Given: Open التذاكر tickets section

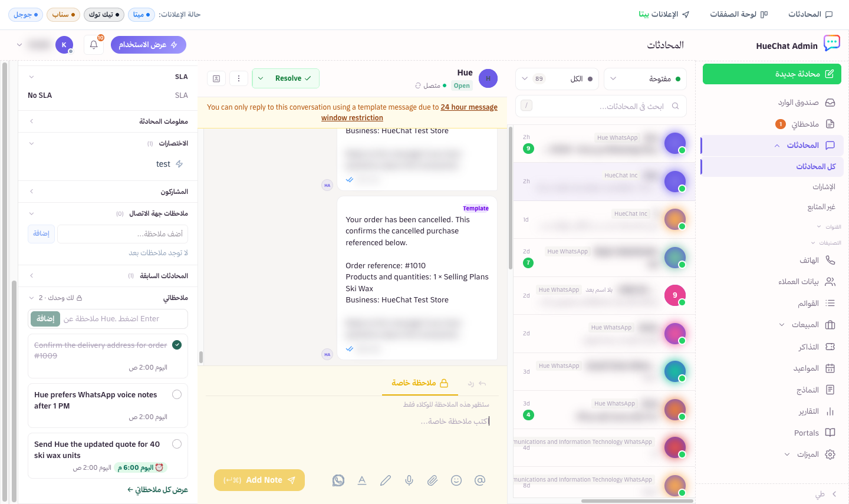Looking at the screenshot, I should click(772, 347).
